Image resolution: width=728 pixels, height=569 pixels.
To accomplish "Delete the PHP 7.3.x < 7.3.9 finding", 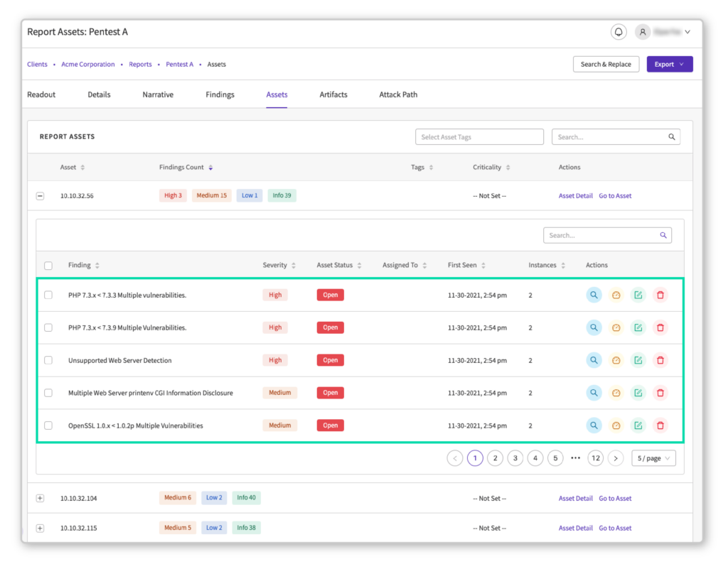I will click(660, 327).
